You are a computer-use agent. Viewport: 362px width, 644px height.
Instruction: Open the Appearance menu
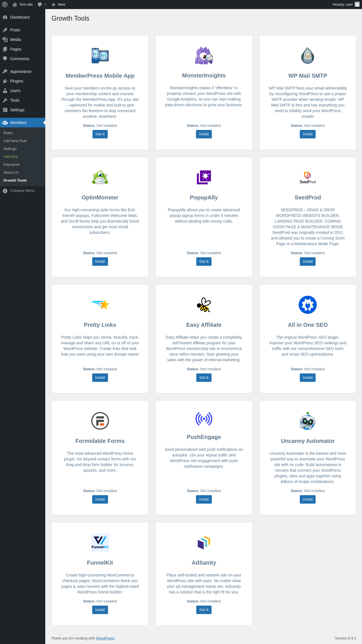[23, 71]
